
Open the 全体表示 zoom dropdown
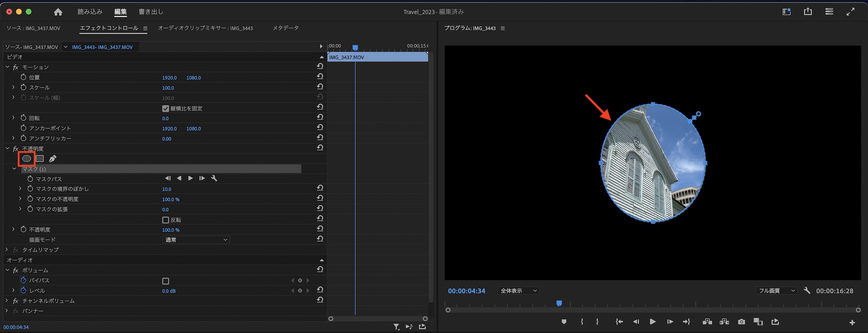tap(518, 291)
